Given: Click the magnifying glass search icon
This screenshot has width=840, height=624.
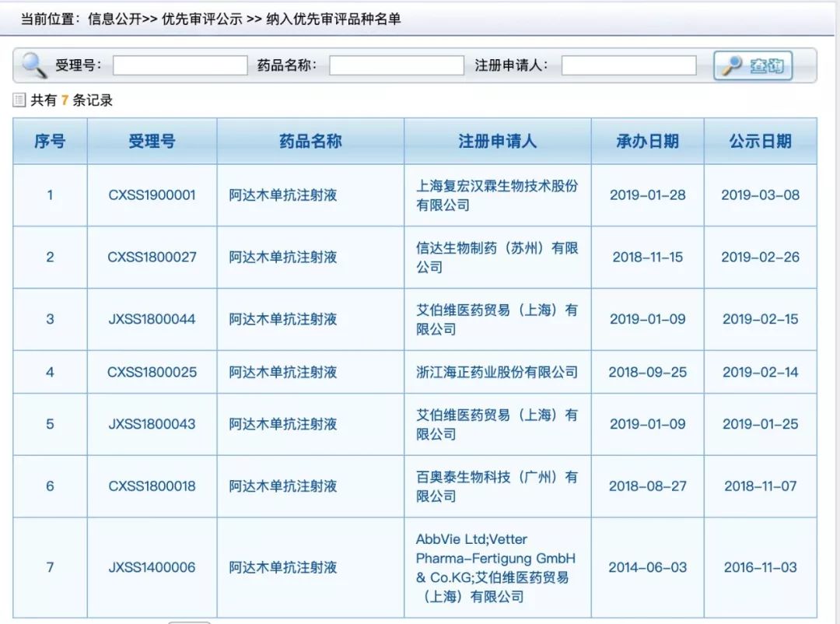Looking at the screenshot, I should 33,65.
